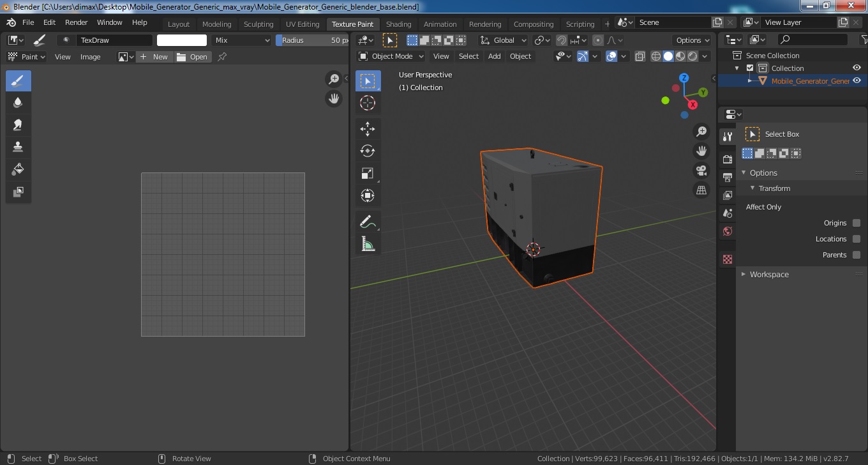
Task: Select the Measure tool in viewport toolbar
Action: pos(368,244)
